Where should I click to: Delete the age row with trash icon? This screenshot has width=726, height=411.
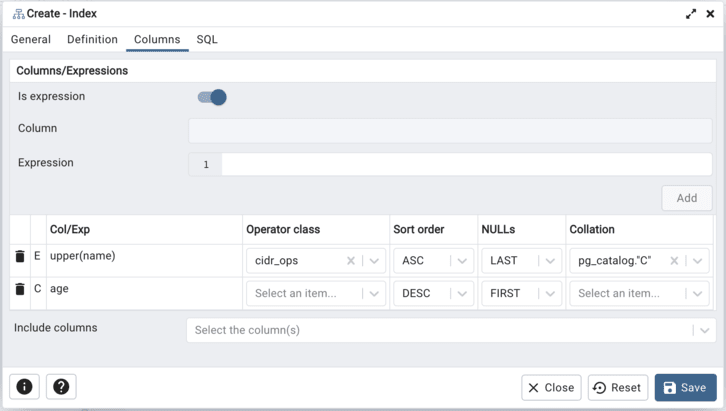pyautogui.click(x=20, y=290)
